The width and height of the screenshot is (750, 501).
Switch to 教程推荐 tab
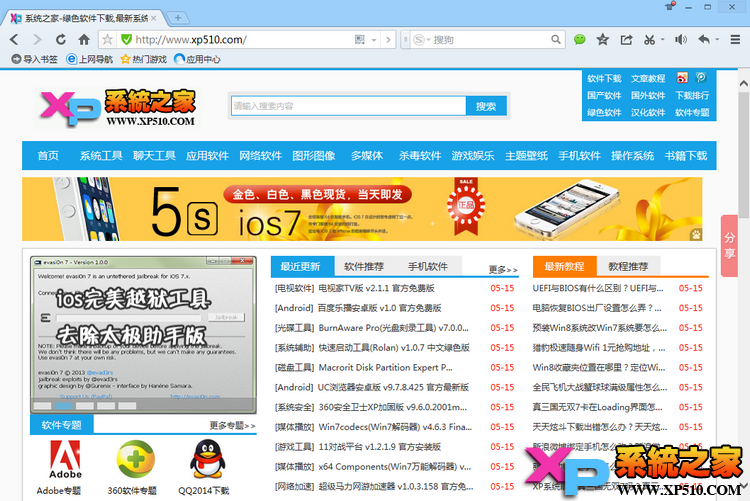click(628, 267)
